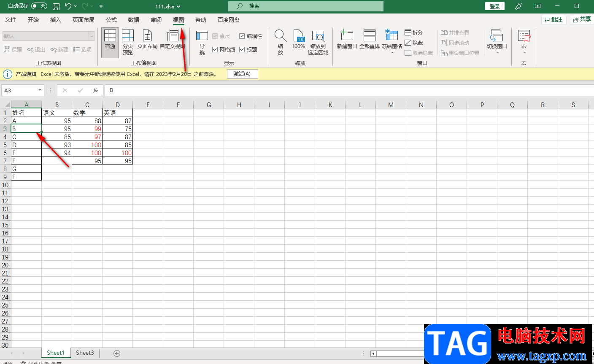Select row 10 header
Image resolution: width=594 pixels, height=364 pixels.
(x=5, y=185)
